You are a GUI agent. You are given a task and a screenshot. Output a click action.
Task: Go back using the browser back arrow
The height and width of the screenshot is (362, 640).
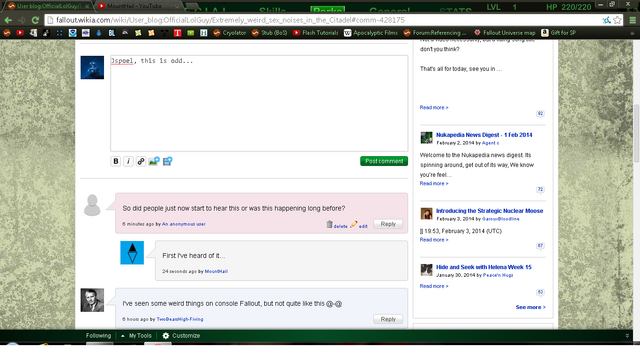coord(8,20)
